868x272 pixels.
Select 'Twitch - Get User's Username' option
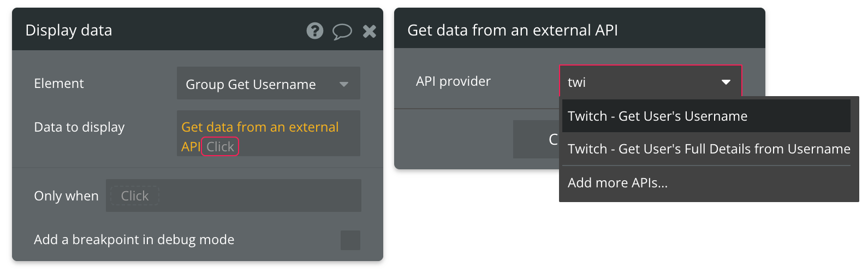click(657, 116)
